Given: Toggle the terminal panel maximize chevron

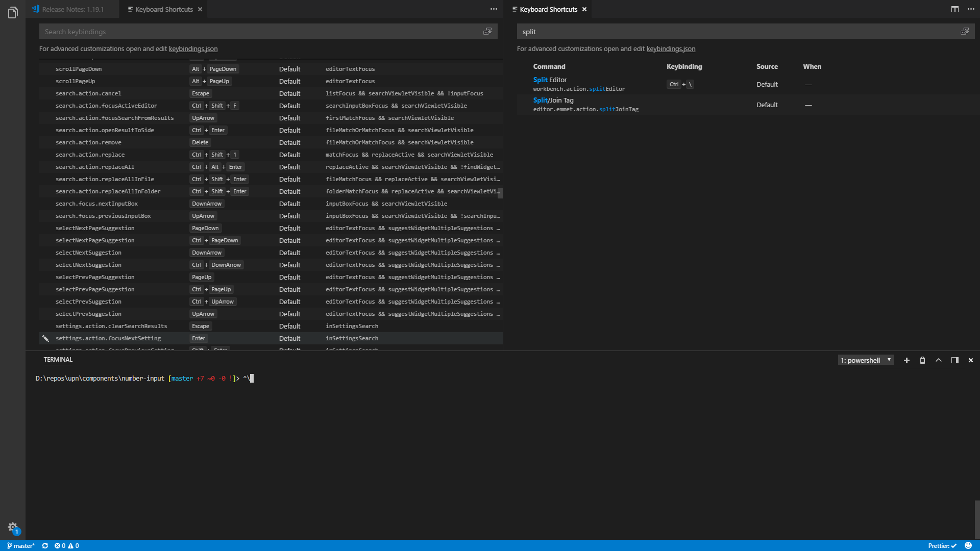Looking at the screenshot, I should 938,360.
